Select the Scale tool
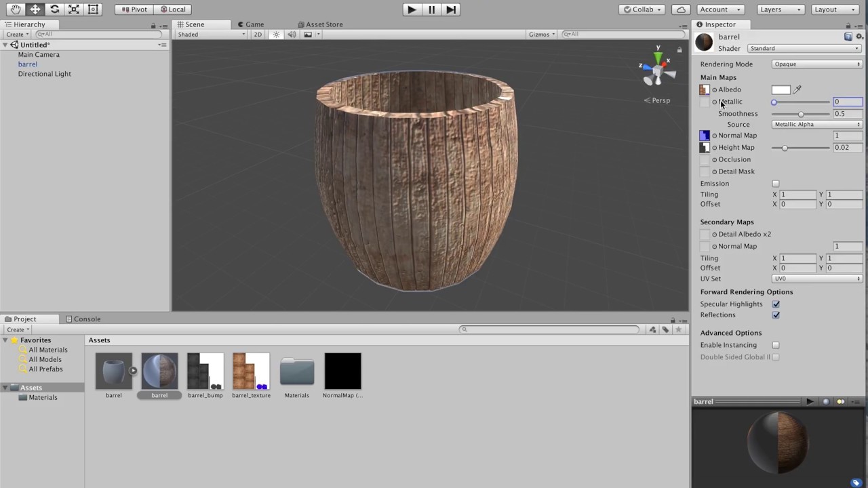Viewport: 868px width, 488px height. point(74,9)
